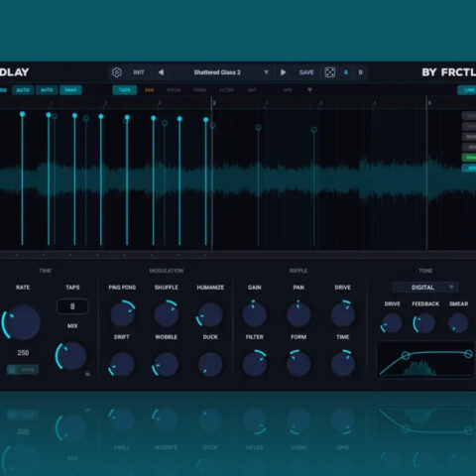Click the Ripple TIME knob
This screenshot has width=476, height=476.
pos(343,364)
